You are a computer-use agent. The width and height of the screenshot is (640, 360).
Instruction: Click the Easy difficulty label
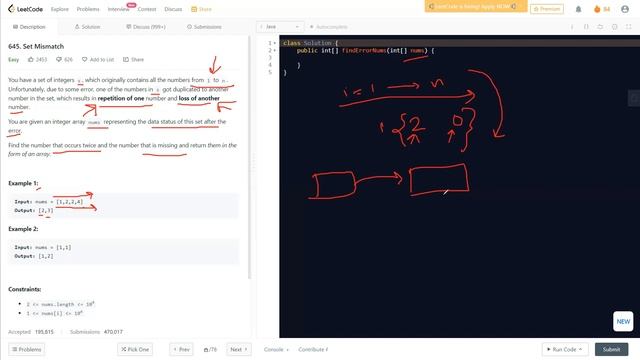coord(13,60)
